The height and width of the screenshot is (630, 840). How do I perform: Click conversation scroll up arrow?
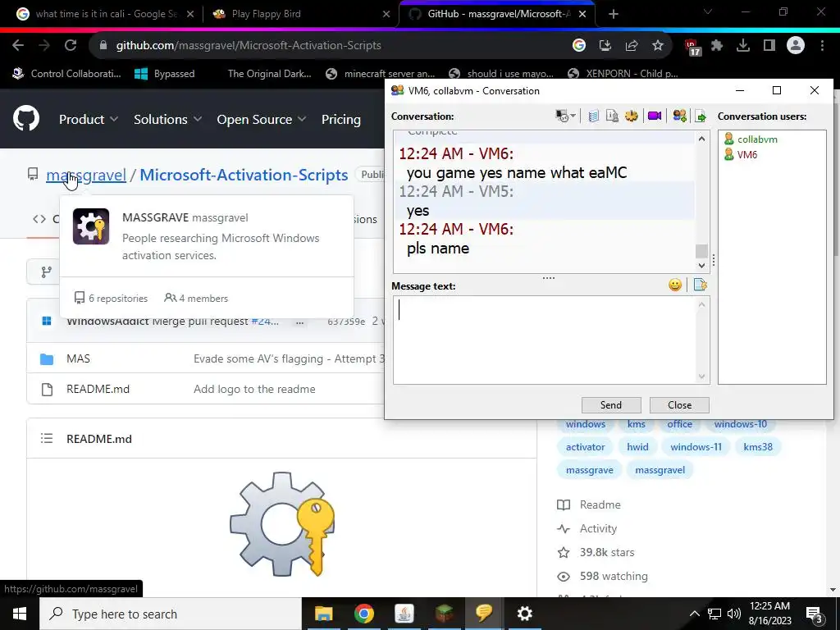point(702,139)
